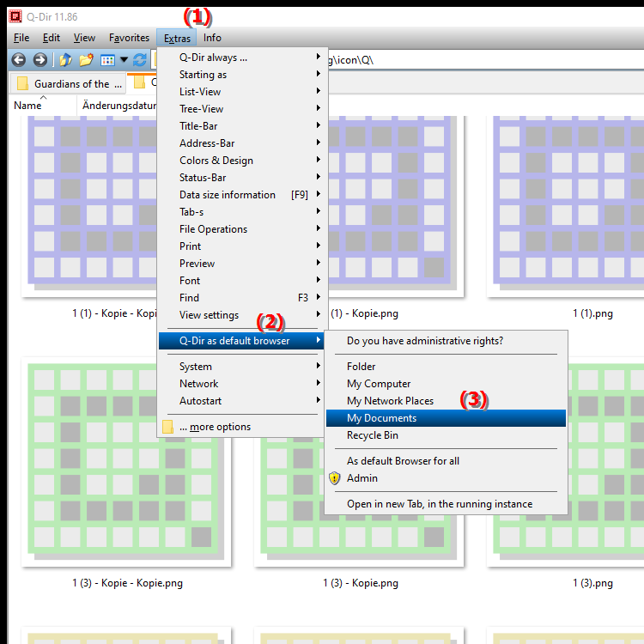This screenshot has width=644, height=644.
Task: Sort by the Änderungsdatum column header
Action: 117,106
